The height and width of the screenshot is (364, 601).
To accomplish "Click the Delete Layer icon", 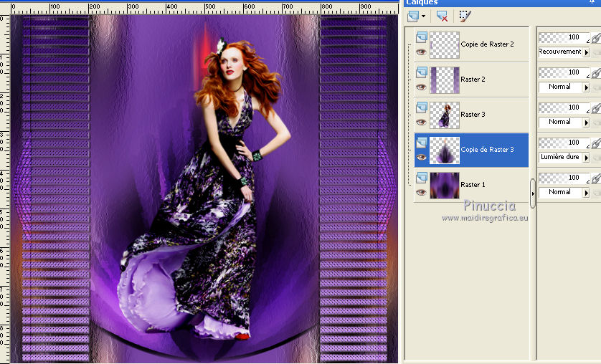I will pyautogui.click(x=442, y=16).
